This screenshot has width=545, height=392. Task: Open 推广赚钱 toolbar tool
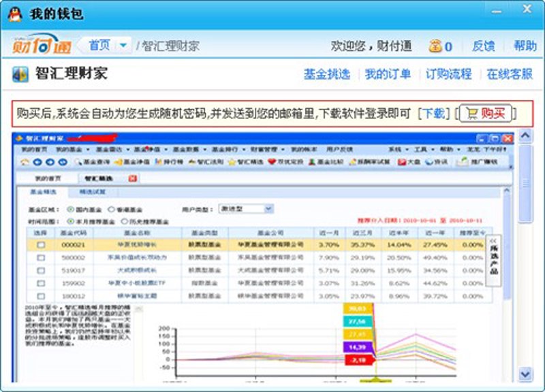pos(476,162)
